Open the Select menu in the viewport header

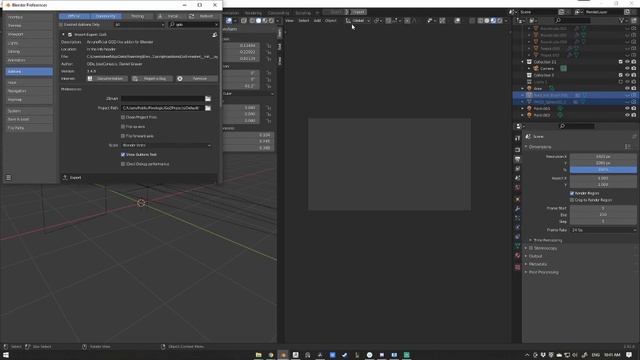click(304, 20)
